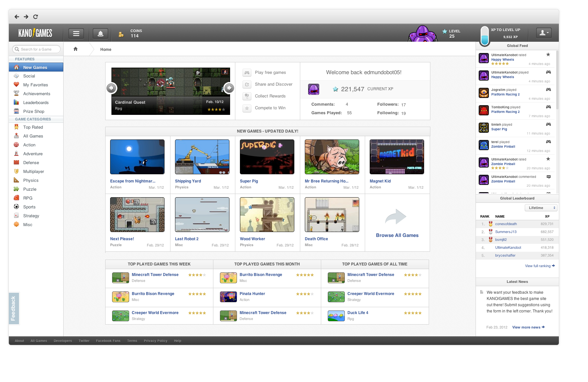Reload the page with refresh icon
588x382 pixels.
pos(36,17)
